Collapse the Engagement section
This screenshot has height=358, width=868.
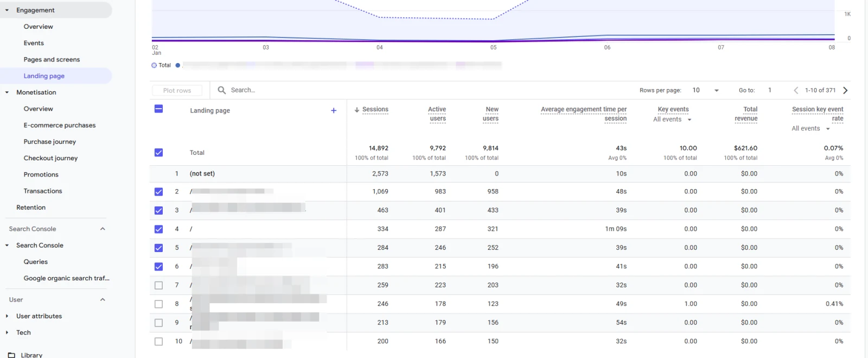pyautogui.click(x=7, y=10)
